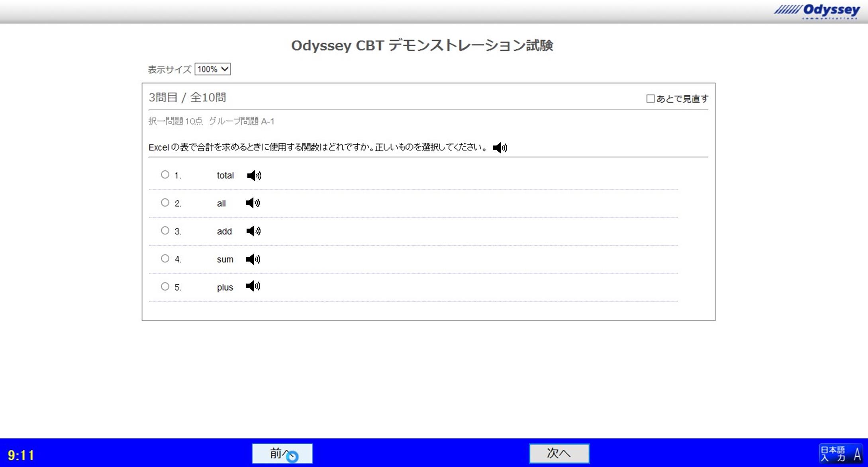Select radio button 5 for plus
The image size is (868, 467).
(x=165, y=287)
